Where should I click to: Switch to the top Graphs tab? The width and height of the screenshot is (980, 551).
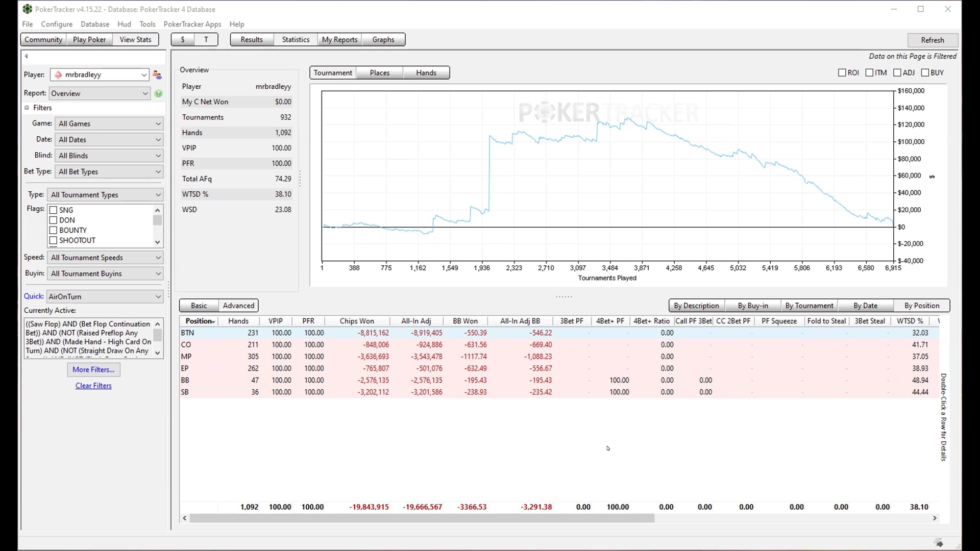pos(383,40)
